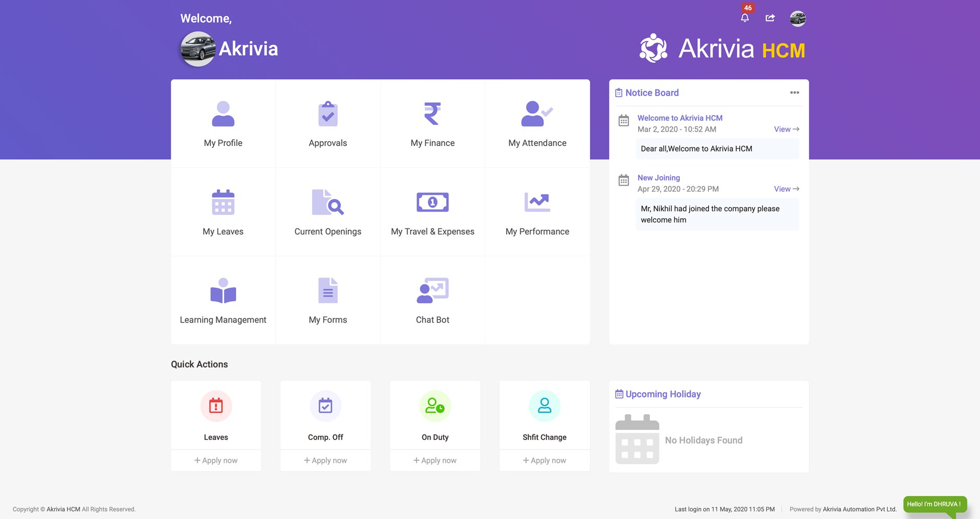View the Welcome to Akrivia HCM notice
980x519 pixels.
coord(786,129)
